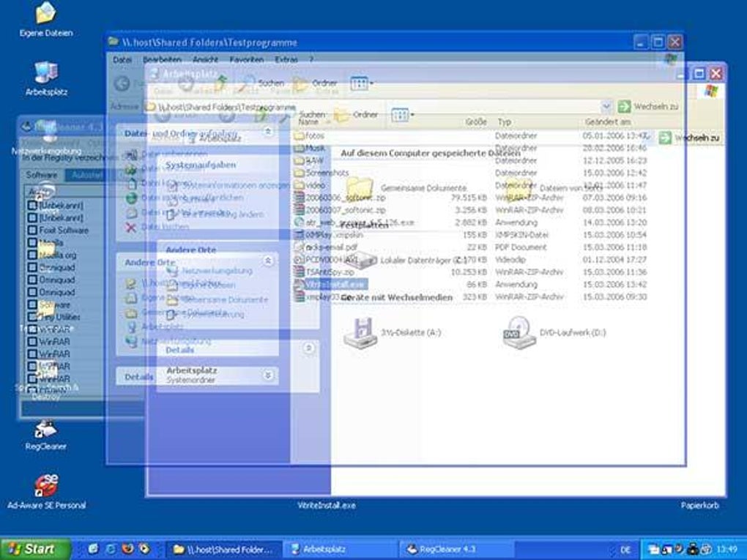This screenshot has width=747, height=560.
Task: Click Suchen in the Testprogramme window toolbar
Action: click(261, 83)
